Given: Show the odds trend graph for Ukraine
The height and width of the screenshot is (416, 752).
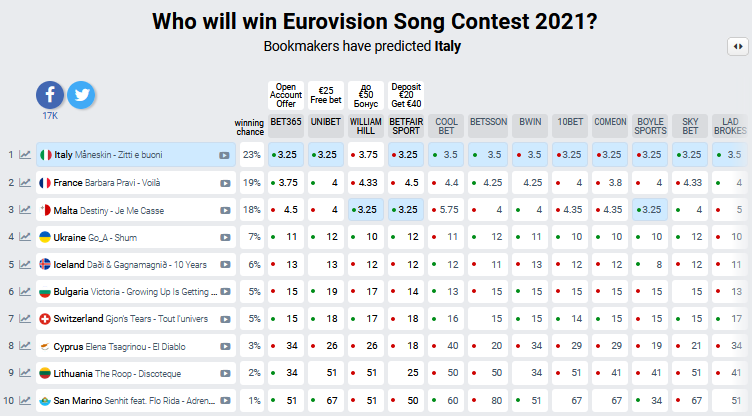Looking at the screenshot, I should pyautogui.click(x=23, y=237).
